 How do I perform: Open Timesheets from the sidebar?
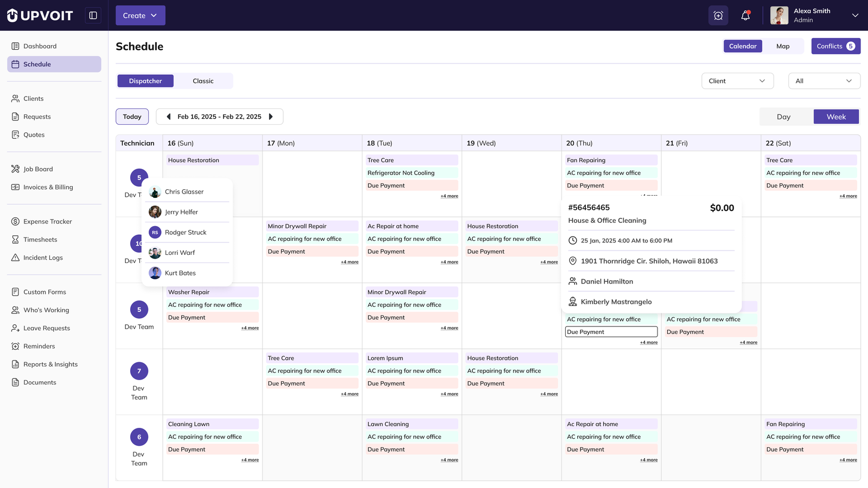pos(40,240)
